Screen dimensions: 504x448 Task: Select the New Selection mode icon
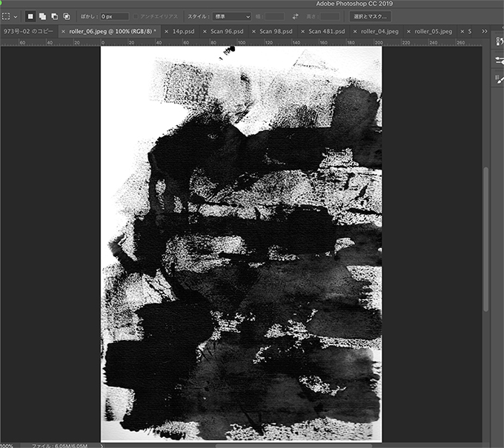(x=30, y=16)
